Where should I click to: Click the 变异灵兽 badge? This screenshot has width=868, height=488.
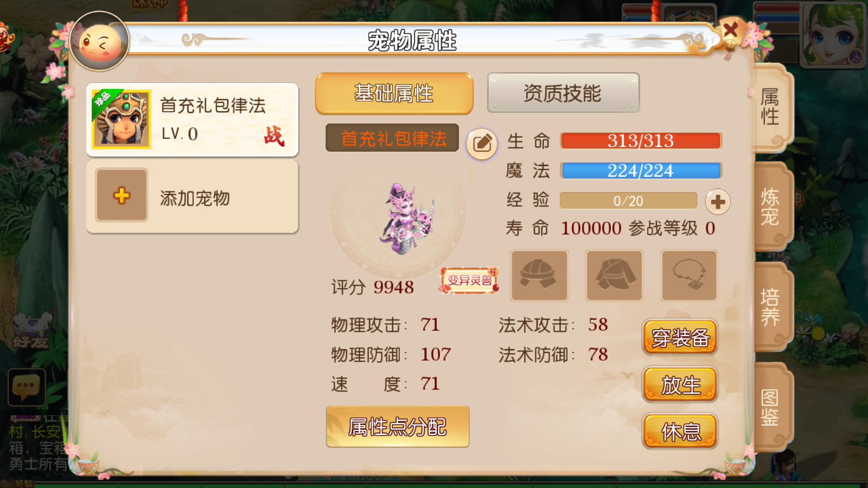click(469, 280)
